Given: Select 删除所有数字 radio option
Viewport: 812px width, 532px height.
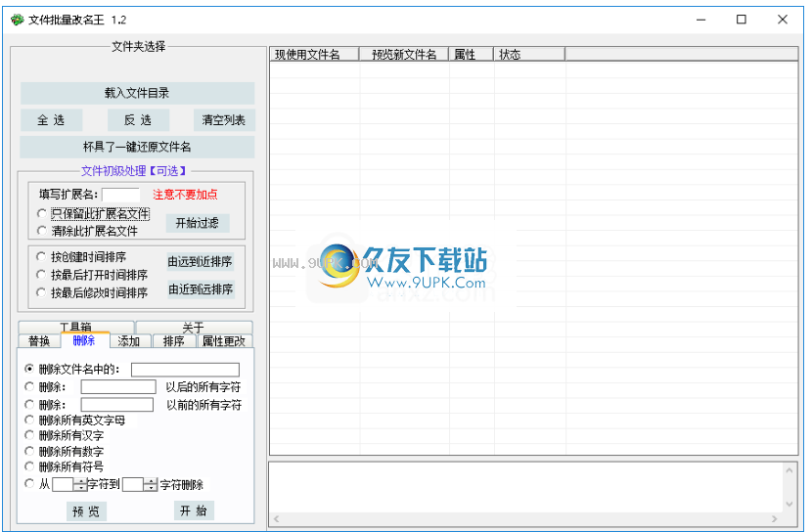Looking at the screenshot, I should [x=65, y=451].
